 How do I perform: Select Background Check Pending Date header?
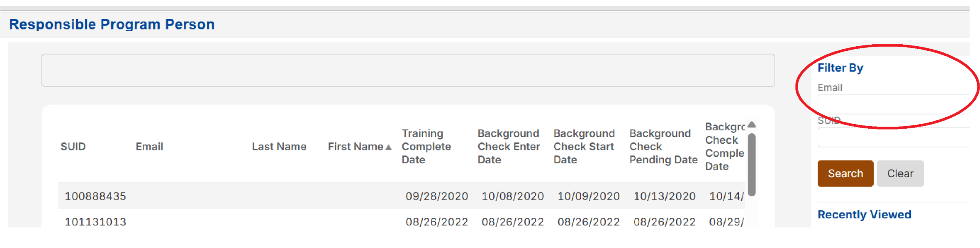coord(663,146)
